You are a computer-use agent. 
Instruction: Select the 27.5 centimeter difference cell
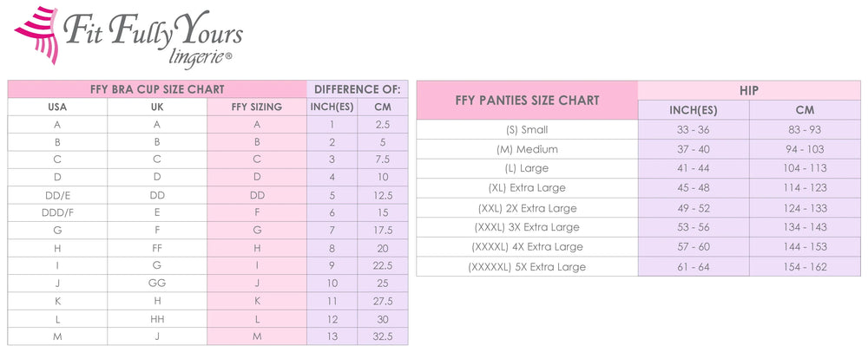[383, 301]
